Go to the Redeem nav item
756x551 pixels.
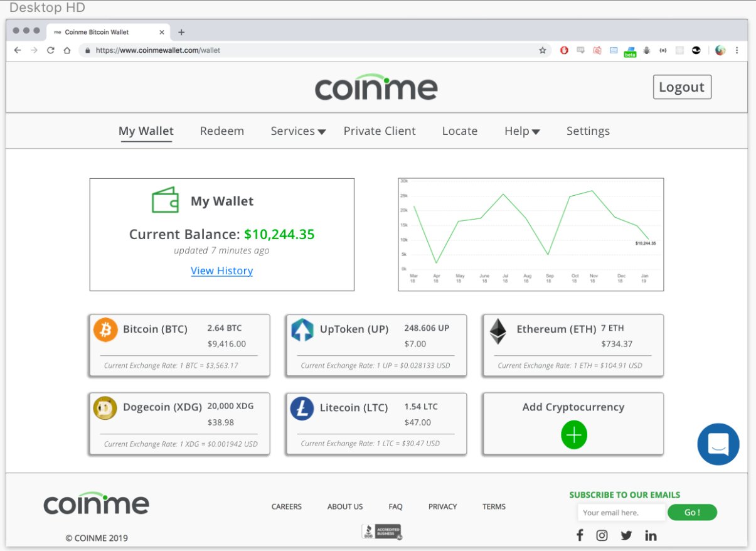[x=222, y=131]
